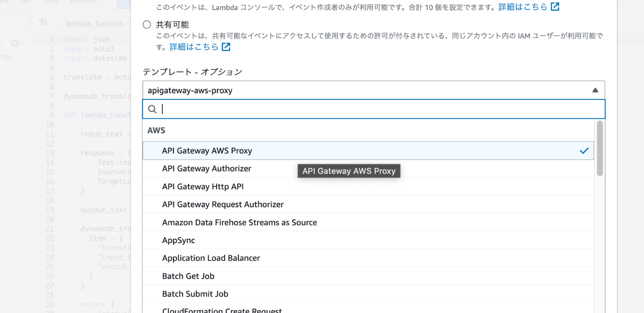Image resolution: width=644 pixels, height=313 pixels.
Task: Open the Tools menu in the background editor
Action: pyautogui.click(x=50, y=2)
